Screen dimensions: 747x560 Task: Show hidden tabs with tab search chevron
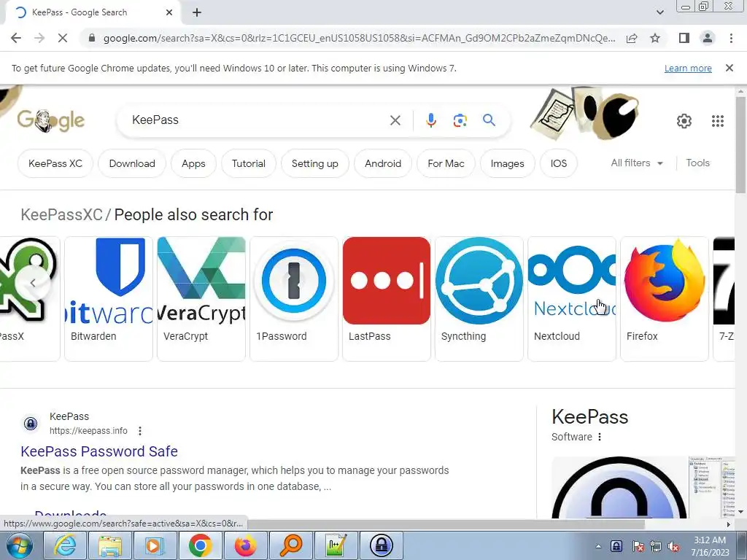[x=659, y=12]
